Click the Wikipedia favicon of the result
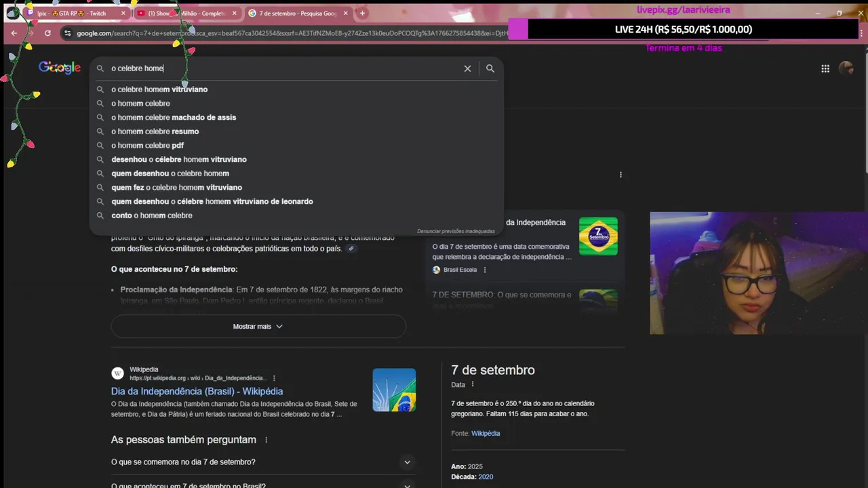The width and height of the screenshot is (868, 488). (117, 373)
